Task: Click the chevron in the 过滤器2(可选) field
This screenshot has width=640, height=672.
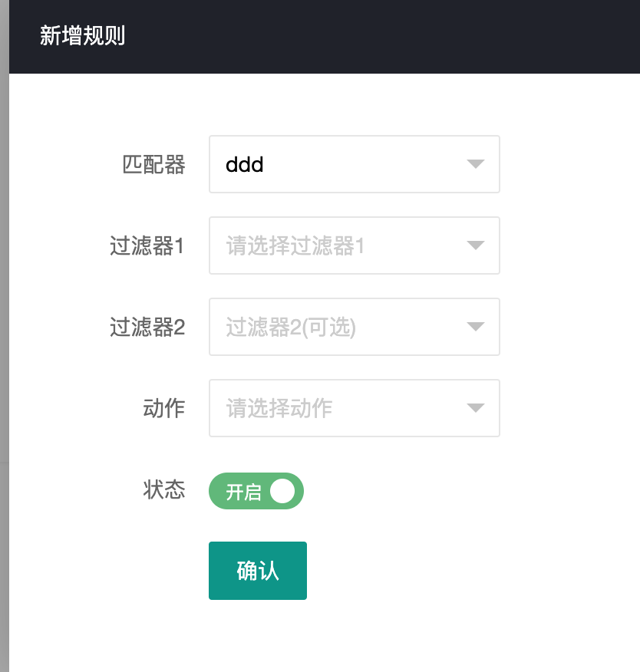Action: click(475, 326)
